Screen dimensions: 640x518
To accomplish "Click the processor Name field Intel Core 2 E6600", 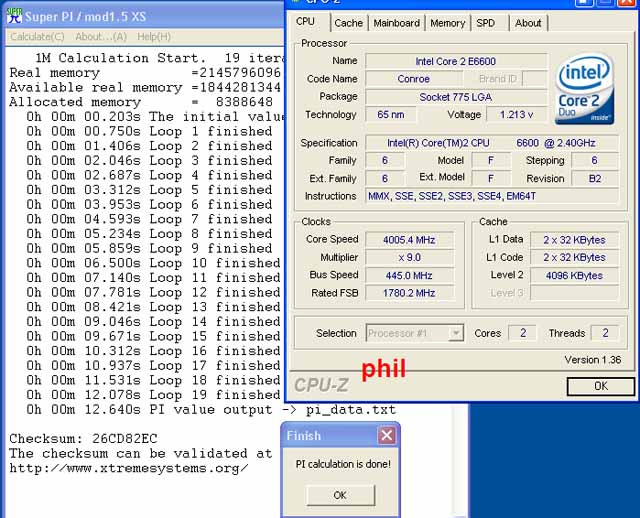I will click(456, 61).
